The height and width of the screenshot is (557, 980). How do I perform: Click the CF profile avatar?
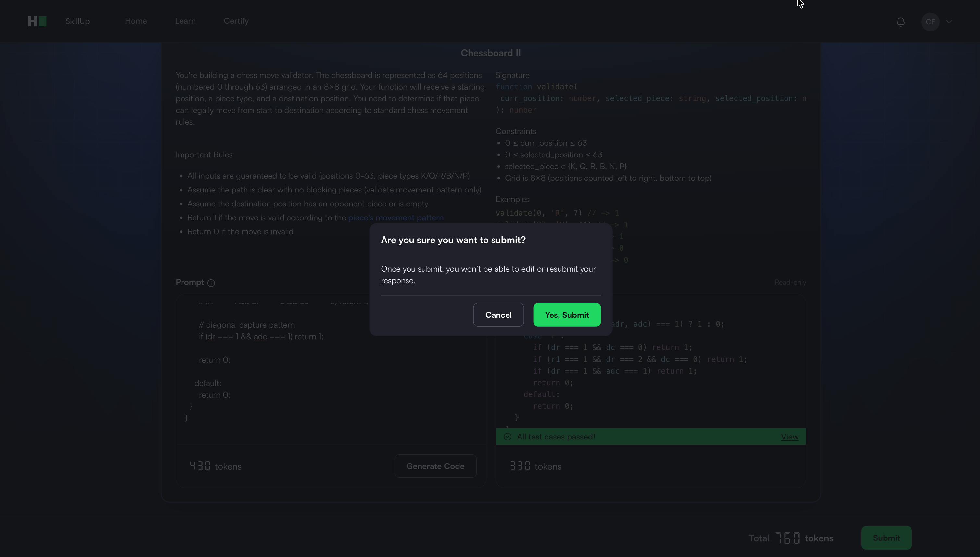930,22
